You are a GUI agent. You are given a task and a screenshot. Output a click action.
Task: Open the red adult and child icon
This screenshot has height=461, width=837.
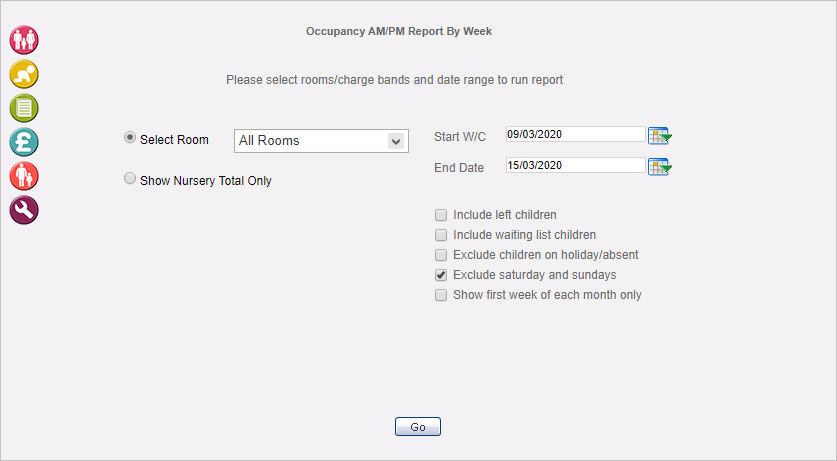[x=24, y=176]
